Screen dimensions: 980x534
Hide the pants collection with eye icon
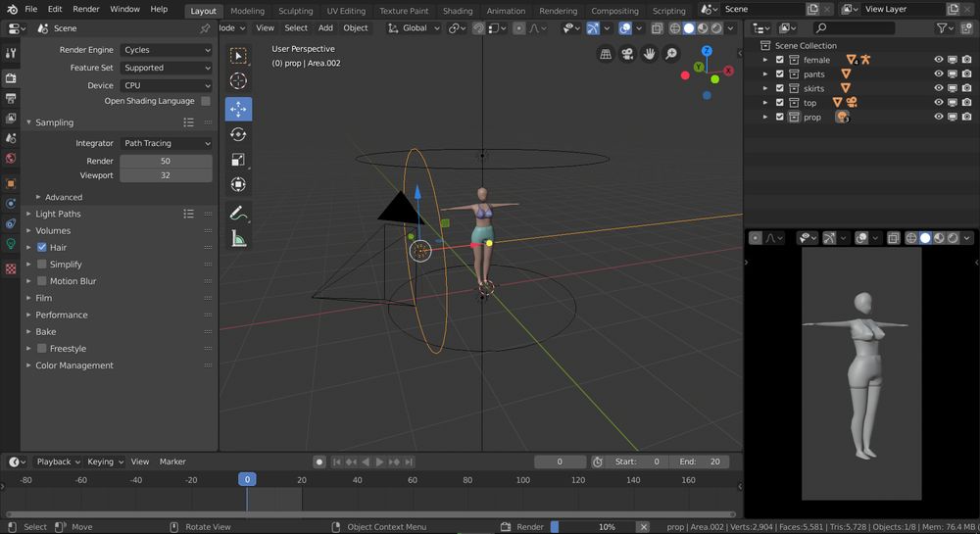coord(938,74)
